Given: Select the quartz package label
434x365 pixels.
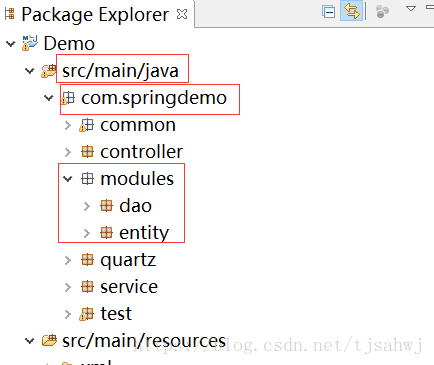Looking at the screenshot, I should click(128, 260).
